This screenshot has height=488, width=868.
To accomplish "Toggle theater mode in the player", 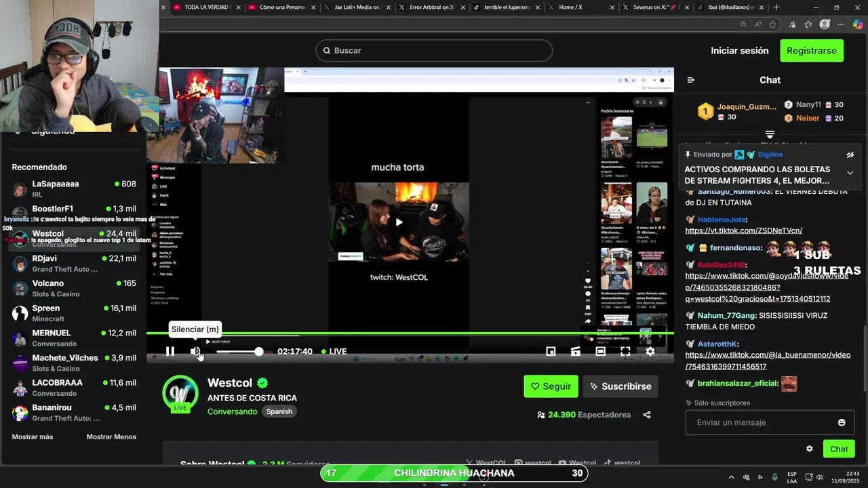I will [x=600, y=351].
